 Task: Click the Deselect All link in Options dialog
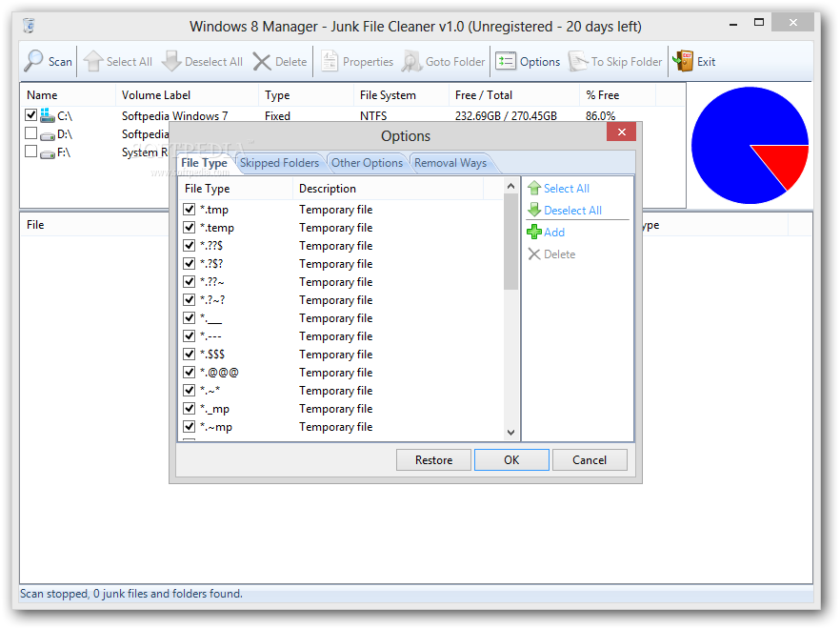pos(572,211)
